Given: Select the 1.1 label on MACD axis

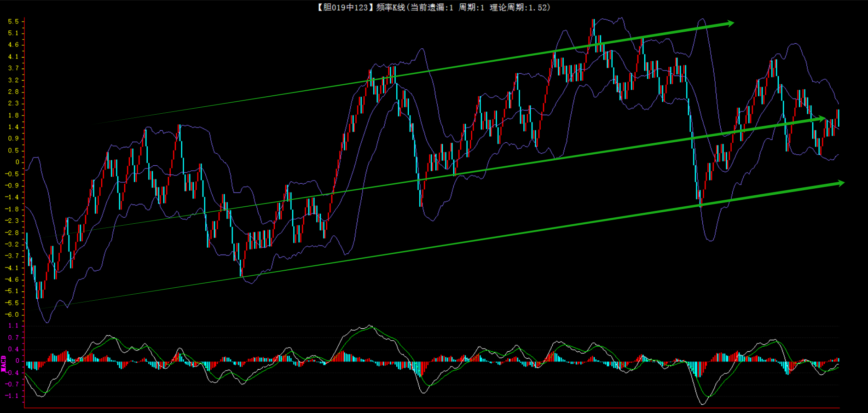Looking at the screenshot, I should point(13,326).
